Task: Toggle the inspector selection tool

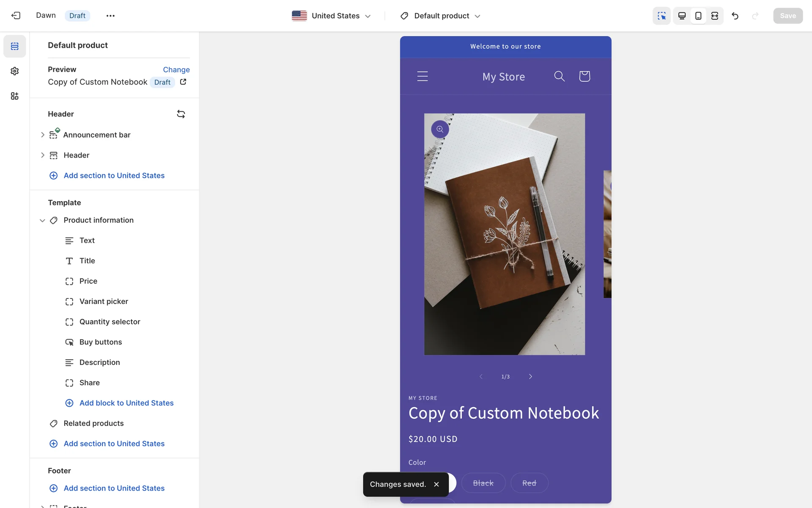Action: 661,16
